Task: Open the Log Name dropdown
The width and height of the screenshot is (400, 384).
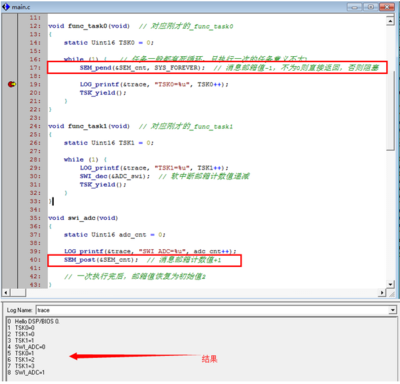Action: 392,310
